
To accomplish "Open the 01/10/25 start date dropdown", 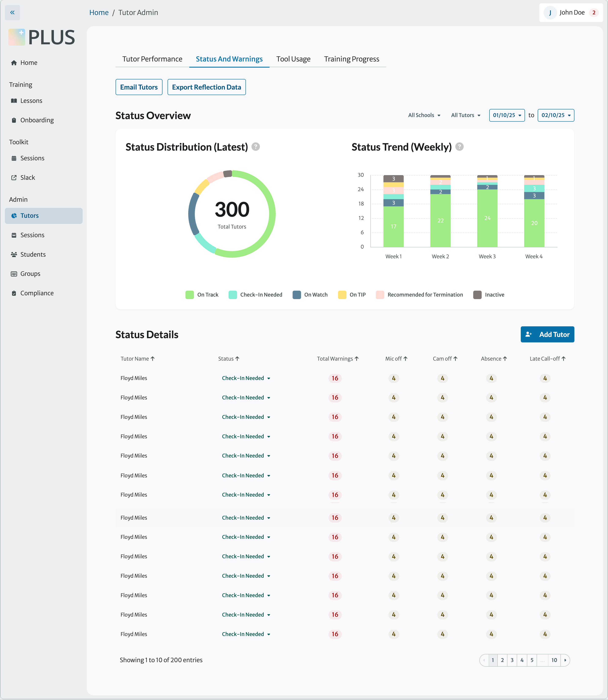I will pyautogui.click(x=507, y=115).
